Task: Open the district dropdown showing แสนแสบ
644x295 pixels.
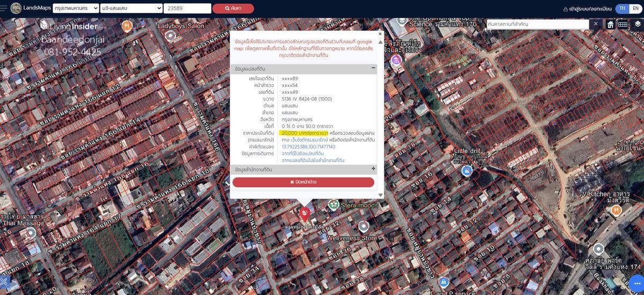Action: [131, 9]
